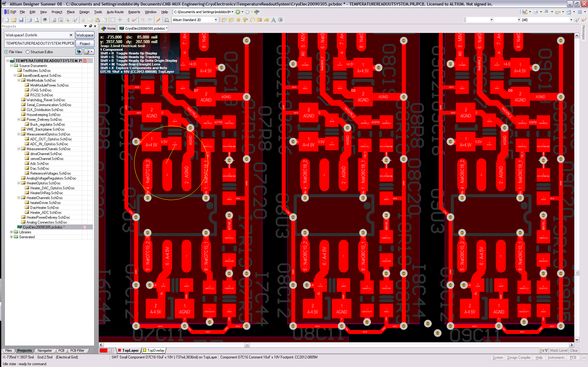
Task: Open print preview icon
Action: click(x=37, y=20)
